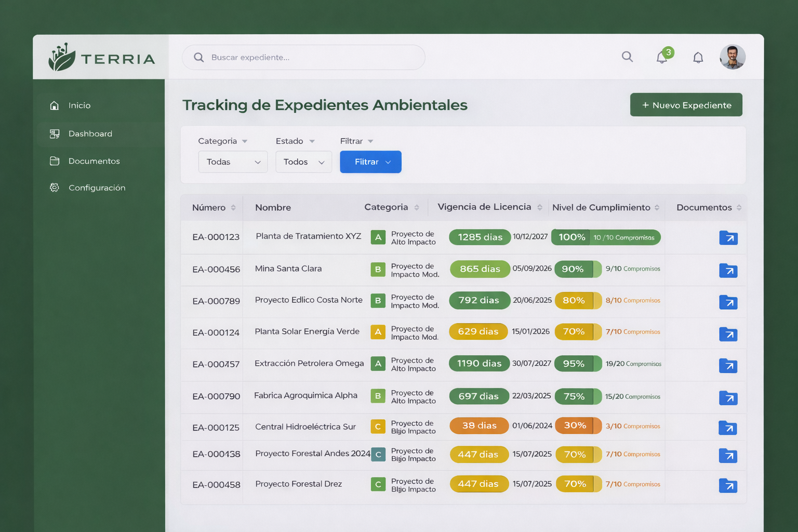
Task: Select Dashboard in the sidebar menu
Action: [x=90, y=134]
